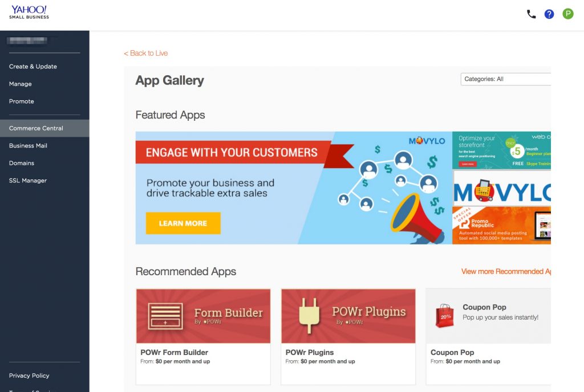Open the POWr Form Builder app title

coord(175,353)
